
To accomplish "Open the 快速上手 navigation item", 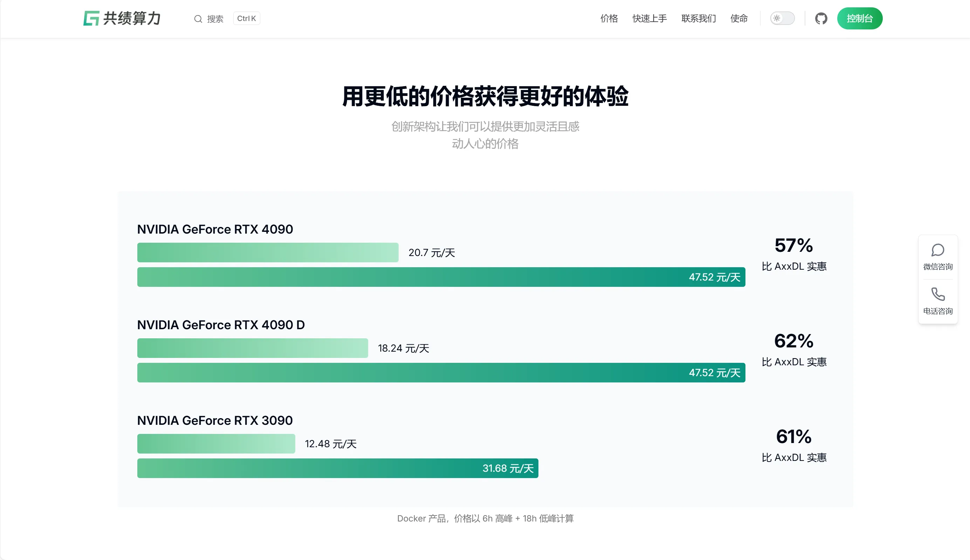I will pos(649,18).
